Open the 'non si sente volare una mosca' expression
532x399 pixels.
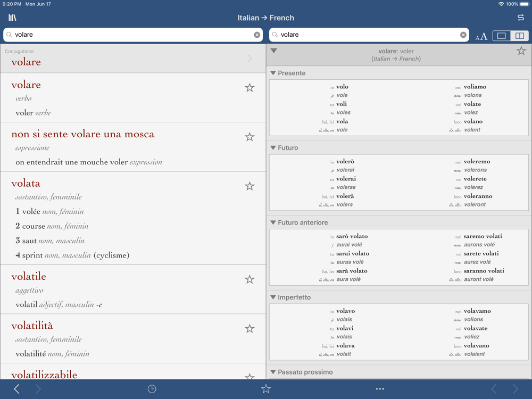(133, 147)
